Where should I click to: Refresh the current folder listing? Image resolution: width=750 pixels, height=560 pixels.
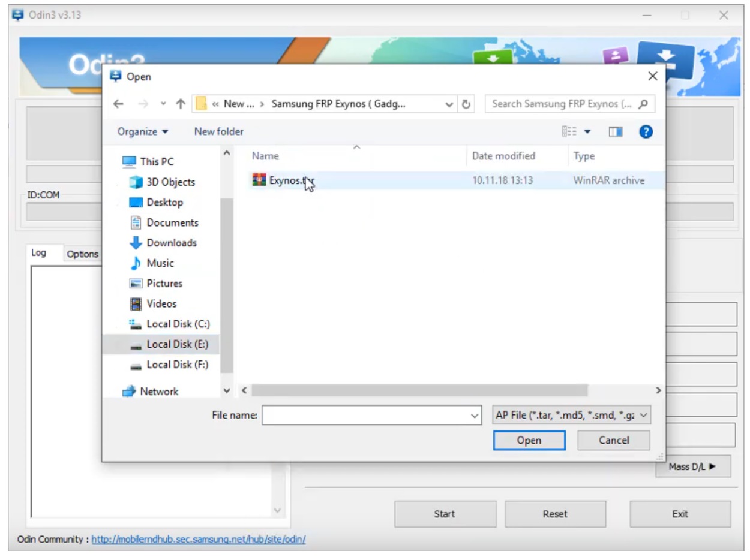coord(466,104)
